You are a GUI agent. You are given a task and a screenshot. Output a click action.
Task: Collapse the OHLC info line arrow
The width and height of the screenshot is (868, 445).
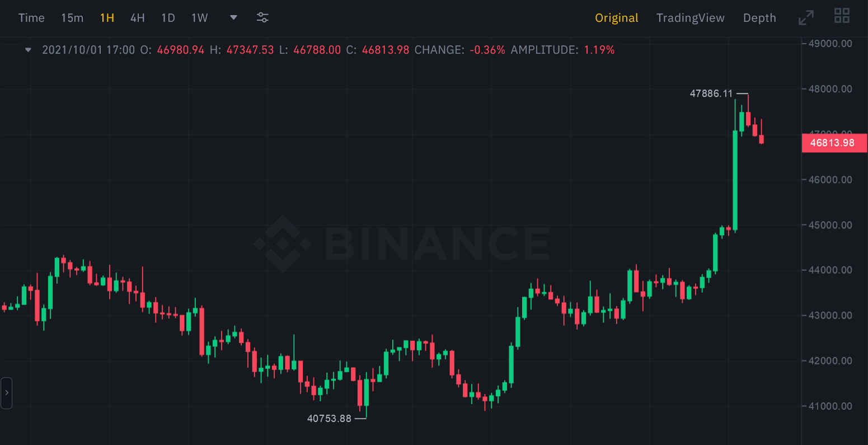tap(29, 50)
